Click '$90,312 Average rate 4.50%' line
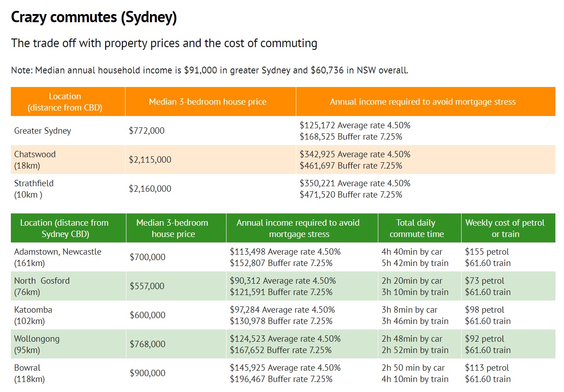The width and height of the screenshot is (564, 392). [x=283, y=281]
